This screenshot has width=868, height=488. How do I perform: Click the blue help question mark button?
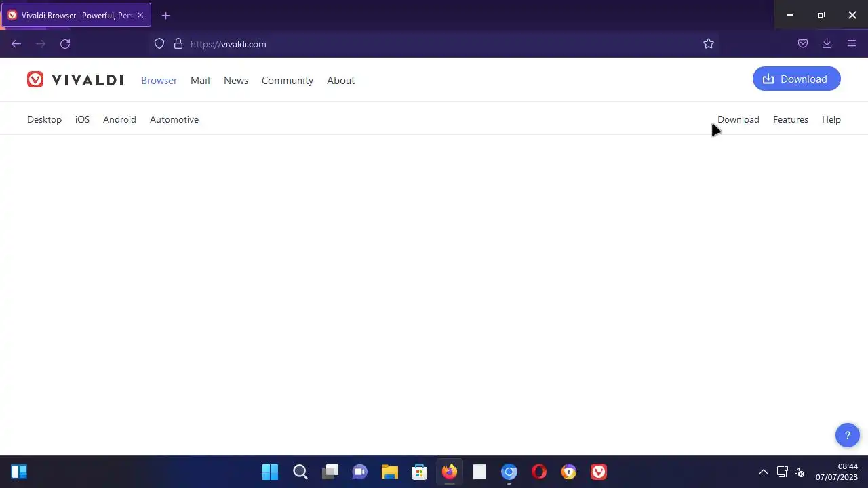pyautogui.click(x=847, y=436)
